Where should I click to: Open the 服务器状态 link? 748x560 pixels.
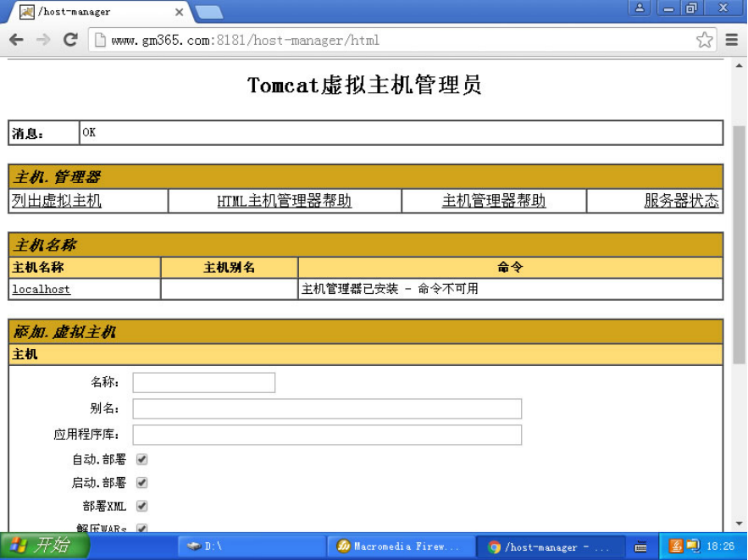[681, 201]
